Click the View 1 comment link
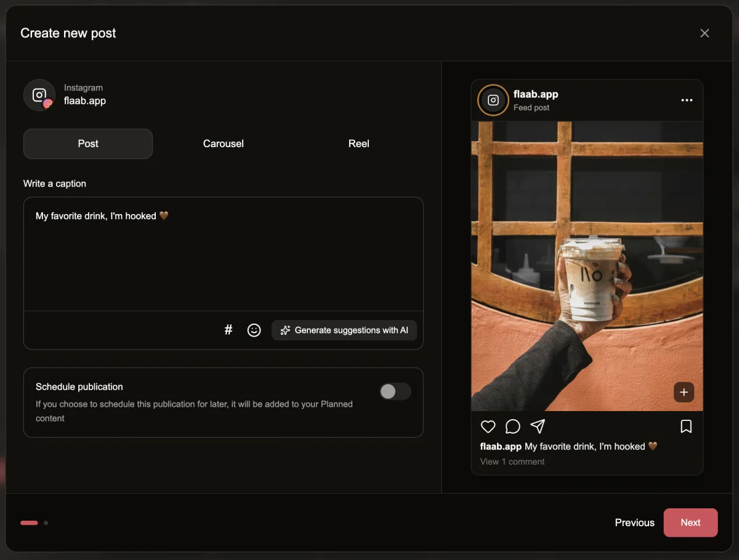This screenshot has width=739, height=560. click(512, 462)
